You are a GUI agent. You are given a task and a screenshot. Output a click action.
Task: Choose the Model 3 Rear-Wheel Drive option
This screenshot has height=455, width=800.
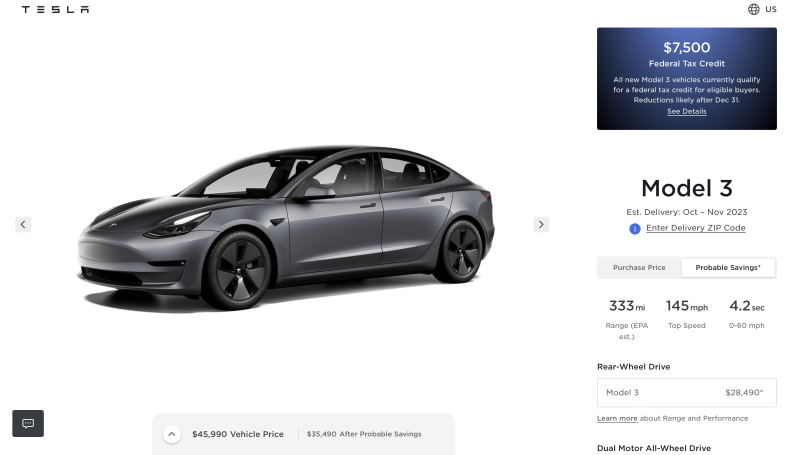pyautogui.click(x=687, y=393)
